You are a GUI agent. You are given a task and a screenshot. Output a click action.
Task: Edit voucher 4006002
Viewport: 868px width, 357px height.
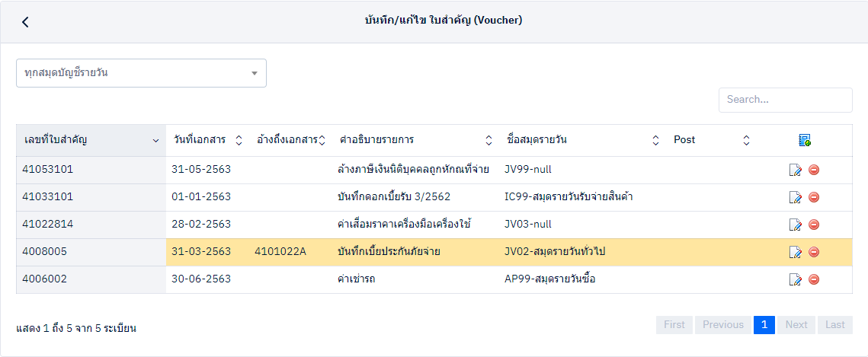tap(796, 279)
